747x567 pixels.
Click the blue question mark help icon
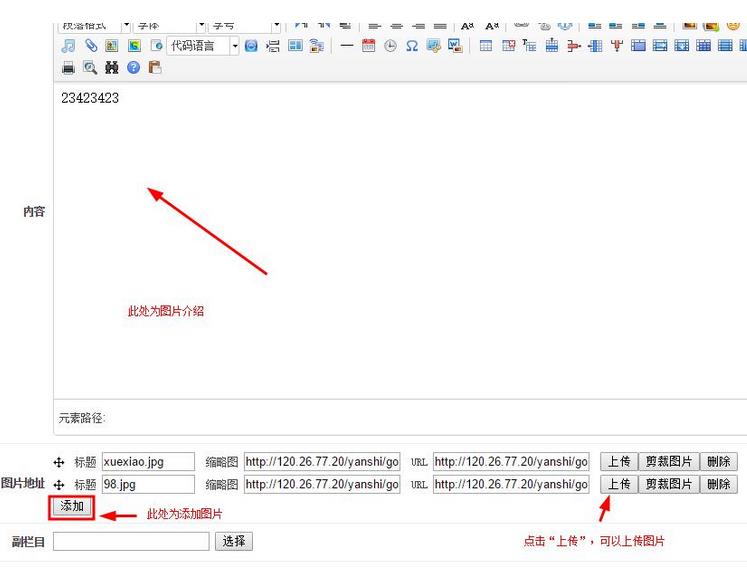[133, 68]
